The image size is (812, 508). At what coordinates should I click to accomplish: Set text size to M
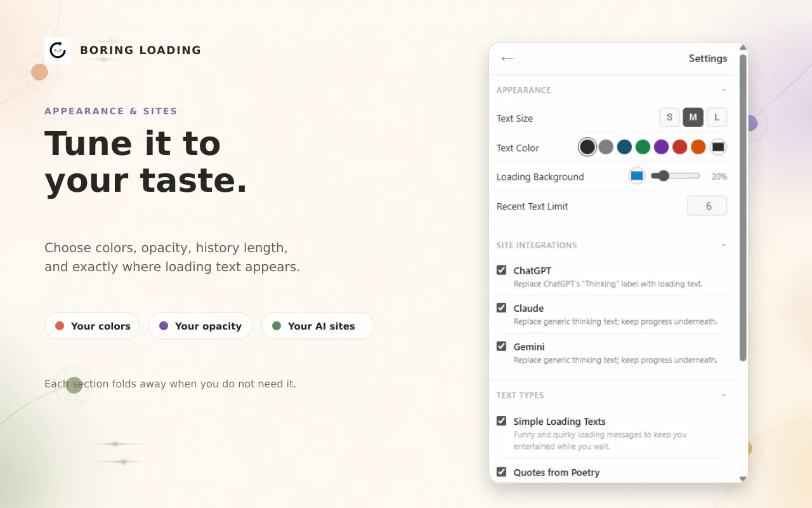[693, 117]
